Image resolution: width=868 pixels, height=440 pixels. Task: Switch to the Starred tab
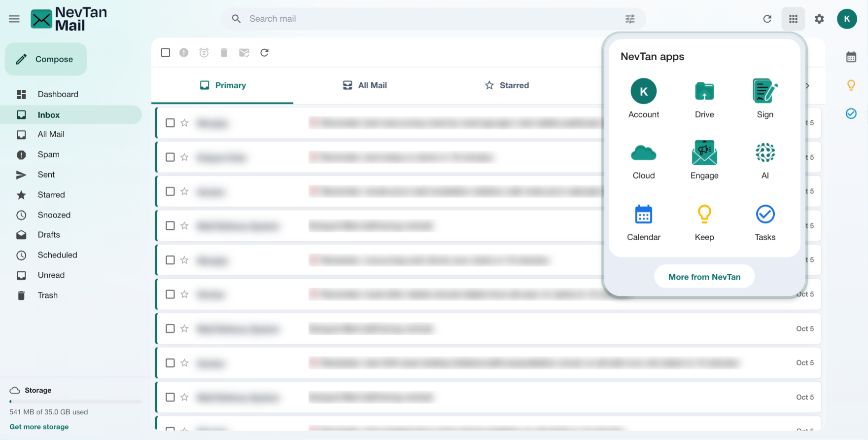tap(507, 85)
